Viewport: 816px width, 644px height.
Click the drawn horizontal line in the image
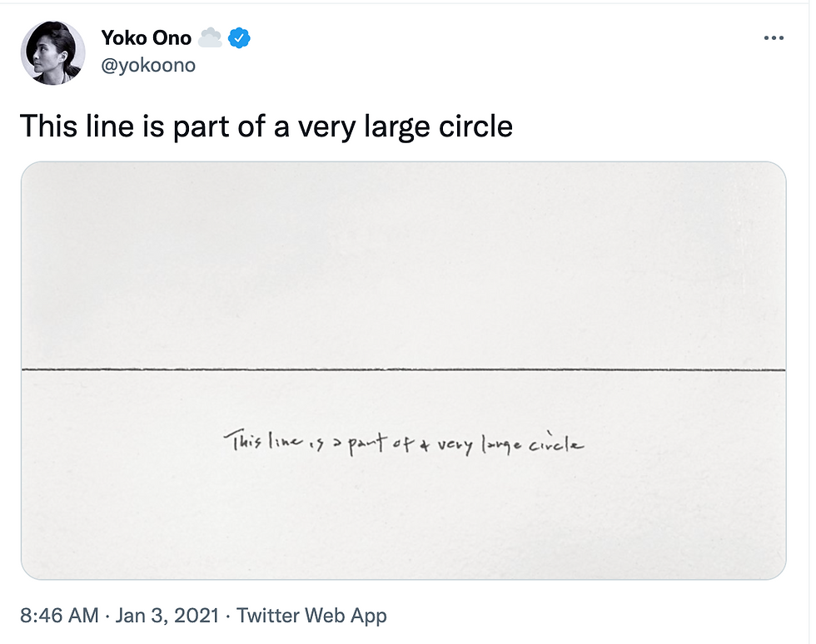pyautogui.click(x=404, y=370)
